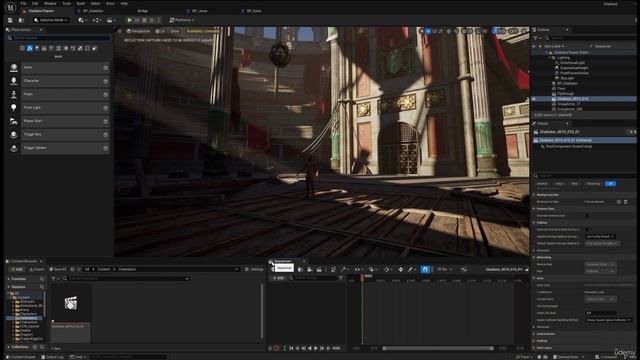This screenshot has height=360, width=640.
Task: Select the Basic category icon in Place Actors
Action: pos(30,48)
